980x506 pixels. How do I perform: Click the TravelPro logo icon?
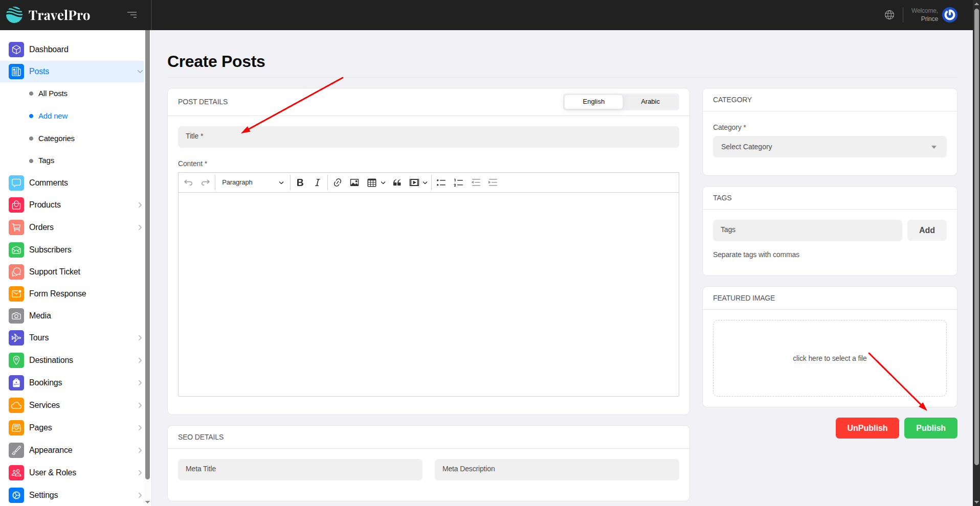[14, 15]
